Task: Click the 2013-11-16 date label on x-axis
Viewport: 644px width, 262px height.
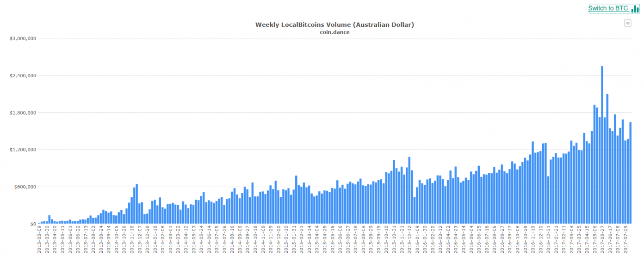Action: pyautogui.click(x=132, y=239)
